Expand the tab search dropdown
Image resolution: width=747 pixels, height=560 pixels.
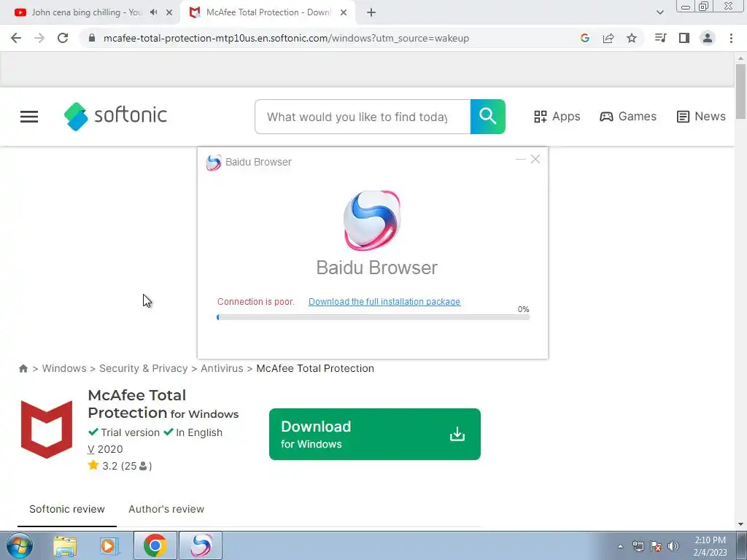click(659, 12)
